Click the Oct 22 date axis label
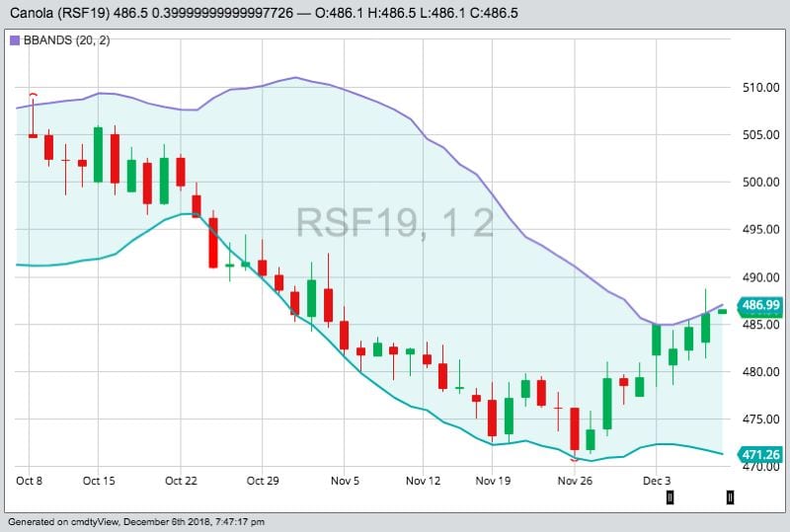The image size is (790, 532). tap(181, 481)
